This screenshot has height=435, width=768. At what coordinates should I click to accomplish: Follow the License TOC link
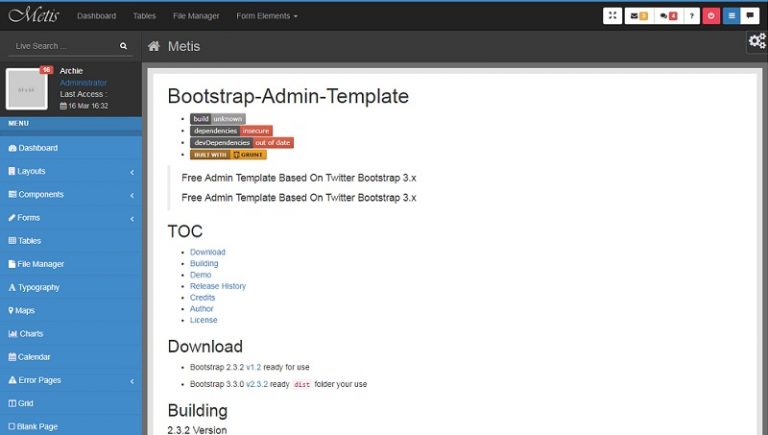pos(203,320)
